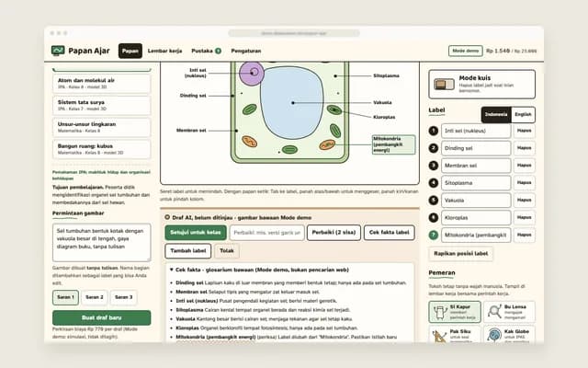Click number badge 3 beside Membran sel

tap(433, 166)
